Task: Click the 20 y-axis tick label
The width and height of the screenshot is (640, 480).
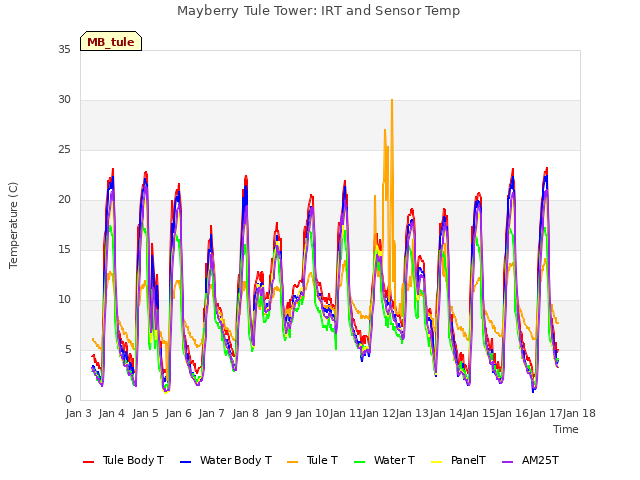Action: [64, 200]
